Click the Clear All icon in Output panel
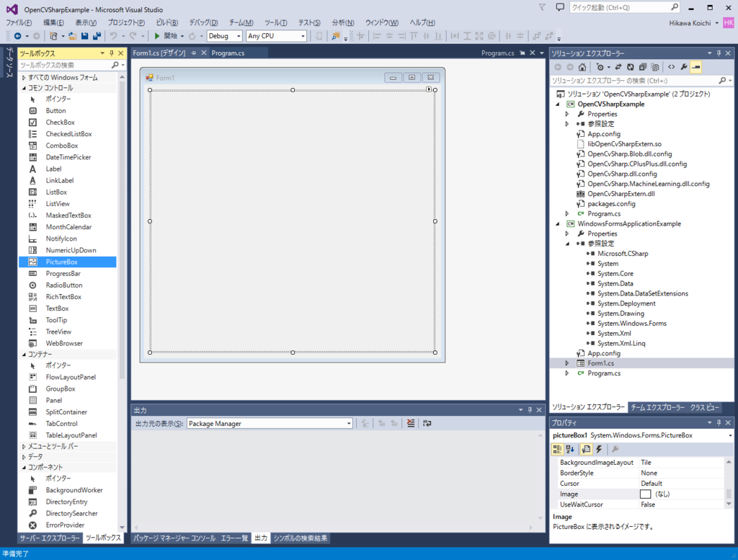This screenshot has width=738, height=560. [x=410, y=423]
